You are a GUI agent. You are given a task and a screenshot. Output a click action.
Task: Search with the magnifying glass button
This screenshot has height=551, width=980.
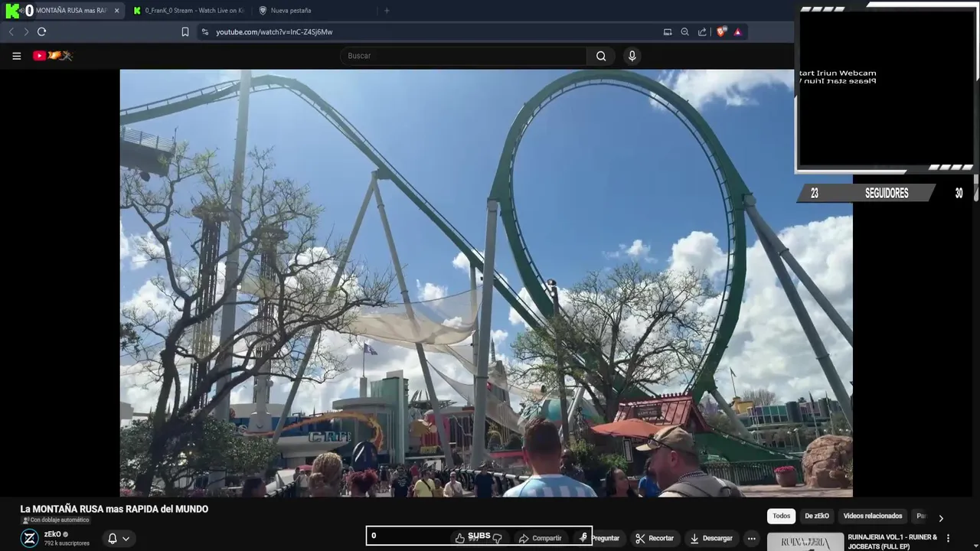click(x=601, y=56)
